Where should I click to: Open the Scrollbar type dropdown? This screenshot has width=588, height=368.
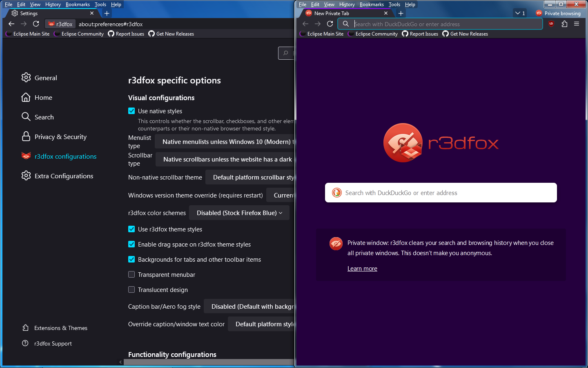click(x=225, y=159)
